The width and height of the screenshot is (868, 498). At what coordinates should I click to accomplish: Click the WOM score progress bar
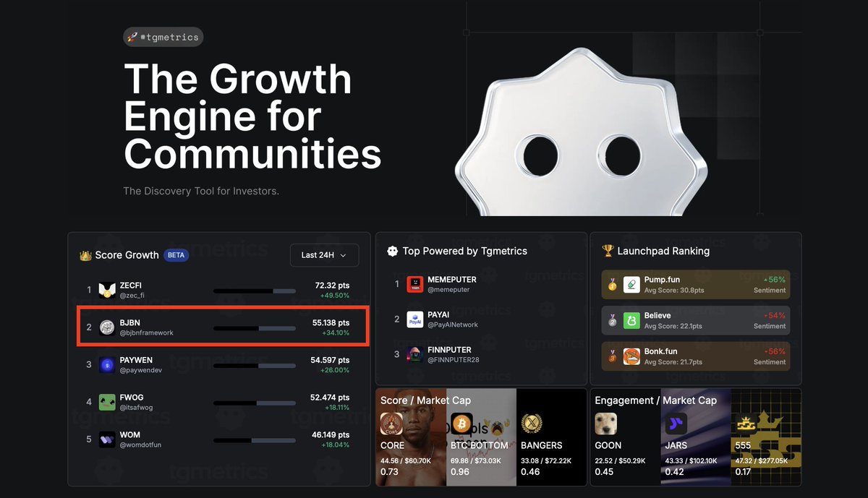(x=255, y=440)
